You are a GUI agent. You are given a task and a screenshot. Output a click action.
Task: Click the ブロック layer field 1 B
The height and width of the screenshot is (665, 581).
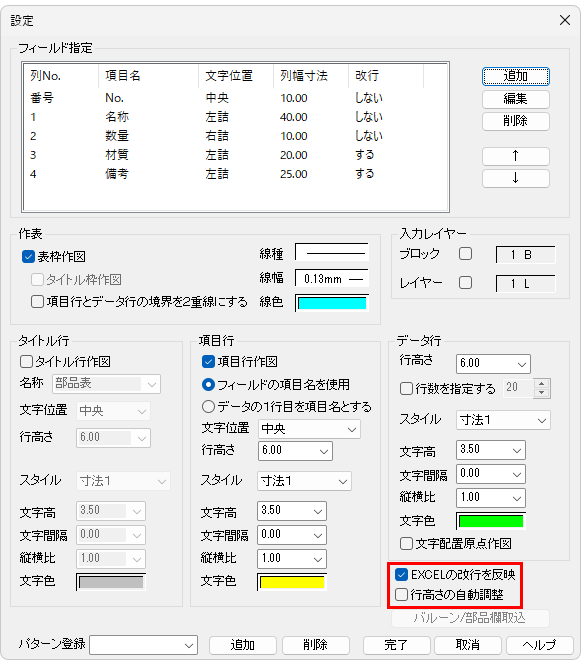coord(525,254)
